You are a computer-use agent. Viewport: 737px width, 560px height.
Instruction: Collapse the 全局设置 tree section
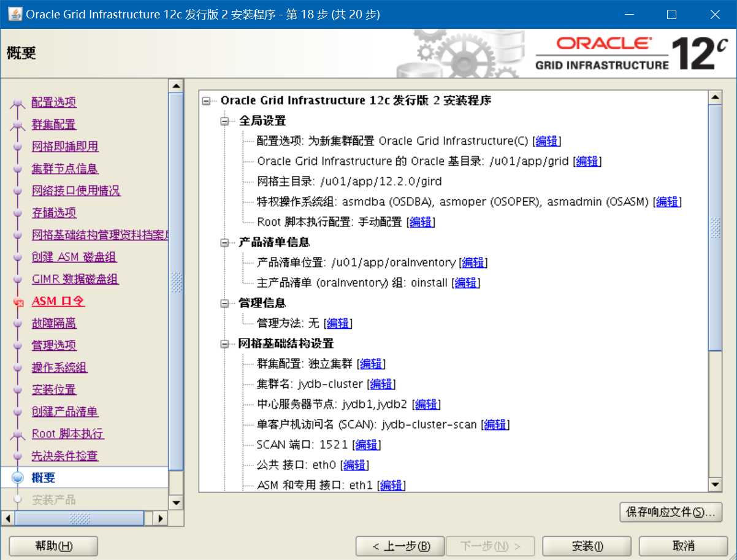pos(225,121)
